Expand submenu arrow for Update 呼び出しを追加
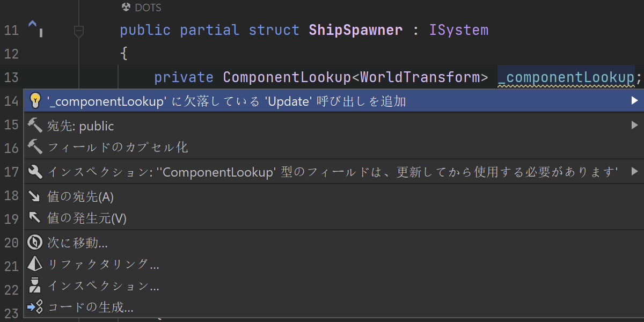This screenshot has width=644, height=322. point(634,100)
